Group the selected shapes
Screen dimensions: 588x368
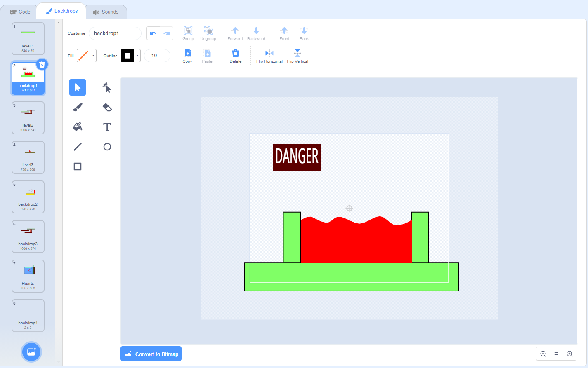[x=188, y=33]
